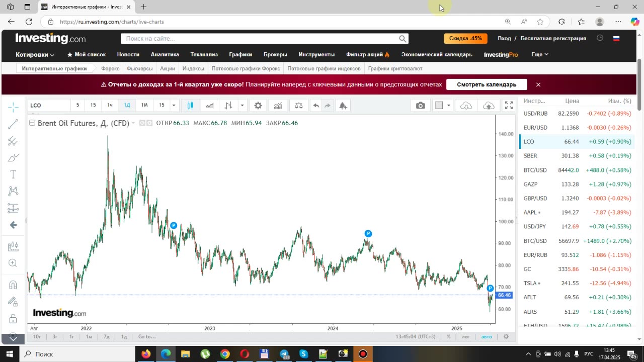
Task: Select the 1М monthly interval
Action: (x=144, y=105)
